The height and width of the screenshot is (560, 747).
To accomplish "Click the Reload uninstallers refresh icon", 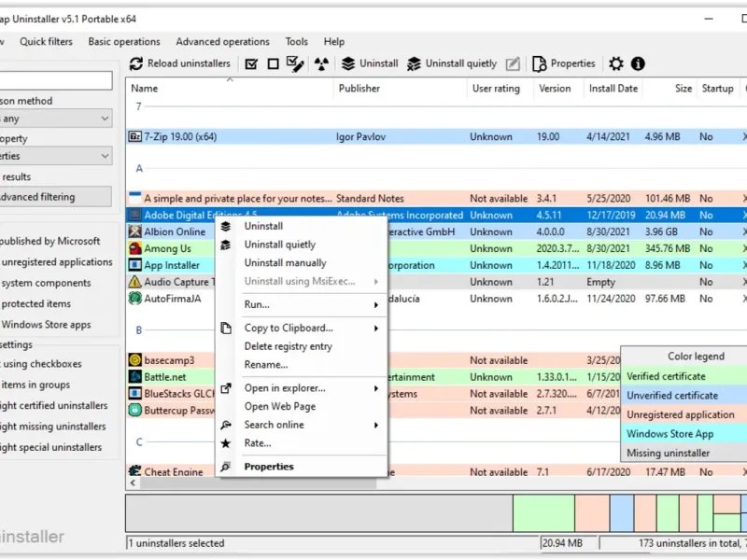I will (x=136, y=63).
